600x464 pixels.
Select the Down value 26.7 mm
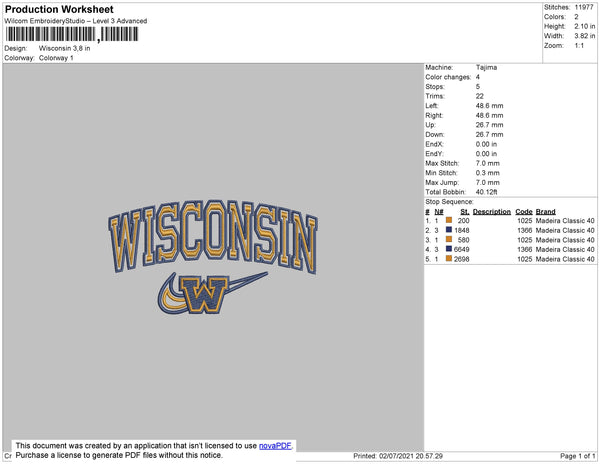click(x=489, y=135)
